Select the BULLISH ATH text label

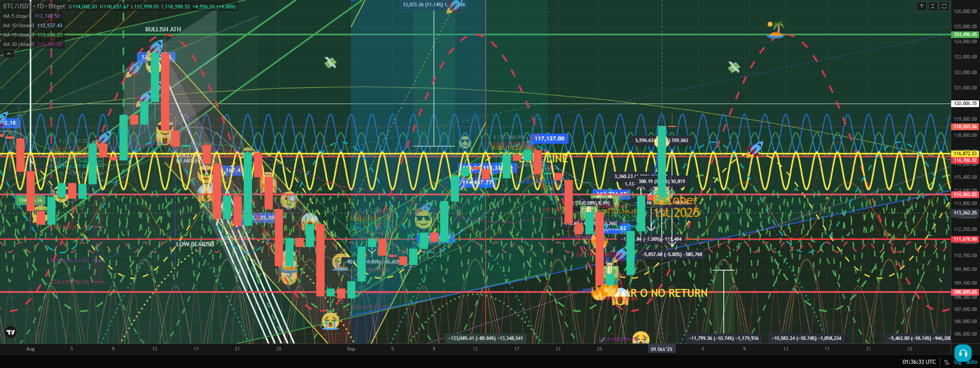(163, 29)
